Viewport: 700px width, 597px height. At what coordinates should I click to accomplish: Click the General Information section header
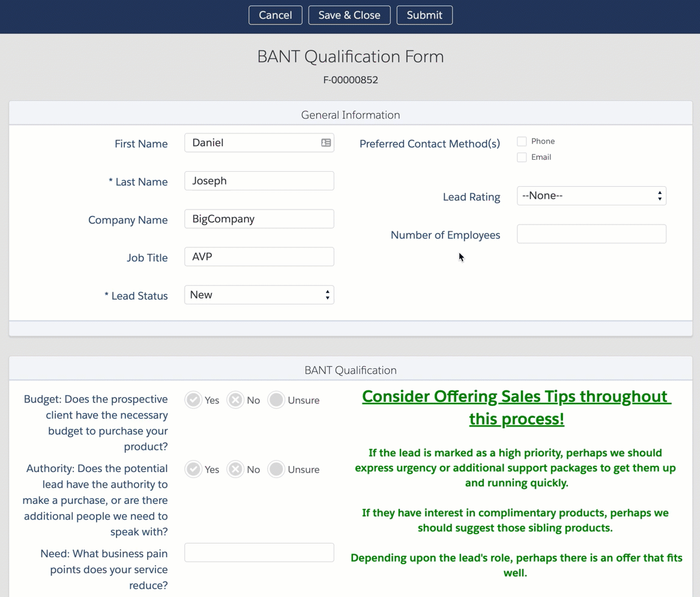tap(351, 115)
